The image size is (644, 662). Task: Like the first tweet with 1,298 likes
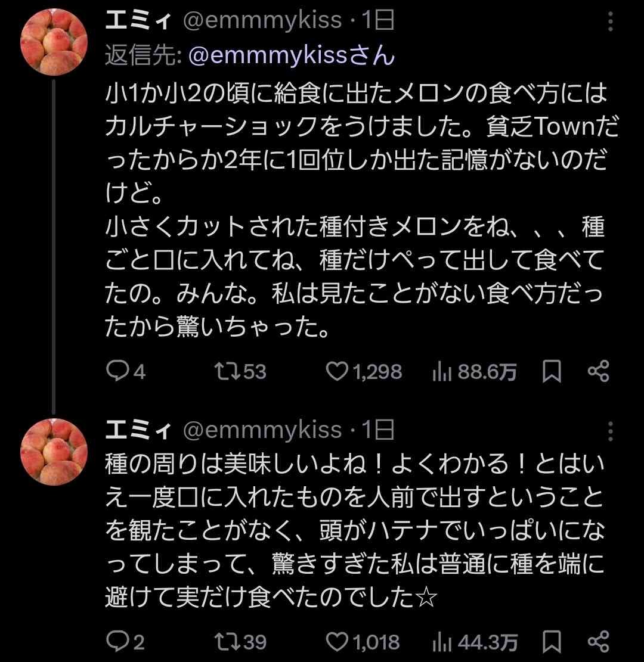[339, 372]
